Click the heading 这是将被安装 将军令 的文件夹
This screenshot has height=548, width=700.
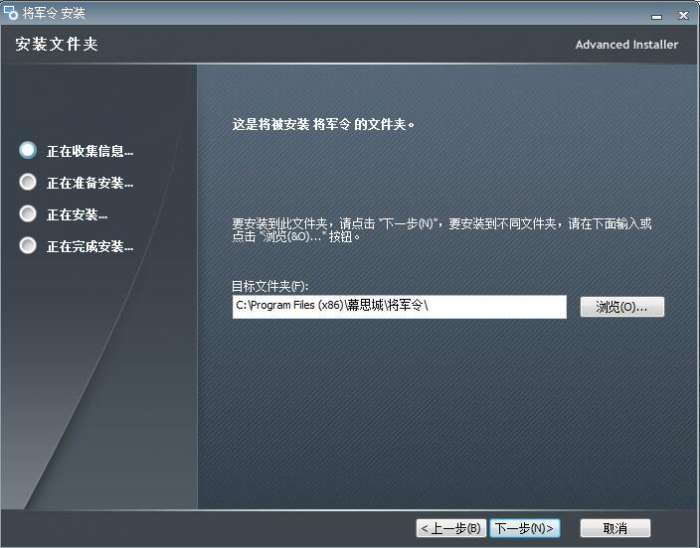(x=323, y=124)
